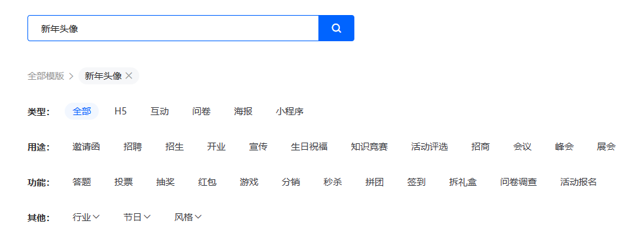Remove the 新年头像 filter tag
Viewport: 644px width, 242px height.
coord(129,76)
